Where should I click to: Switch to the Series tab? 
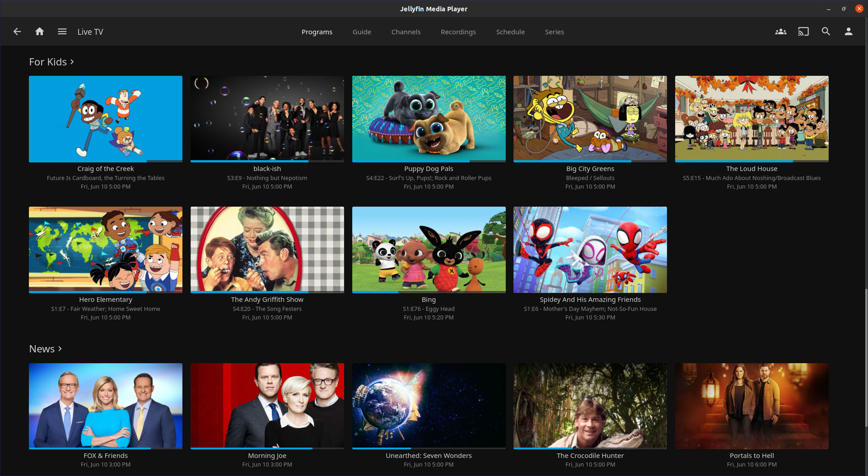click(x=554, y=32)
